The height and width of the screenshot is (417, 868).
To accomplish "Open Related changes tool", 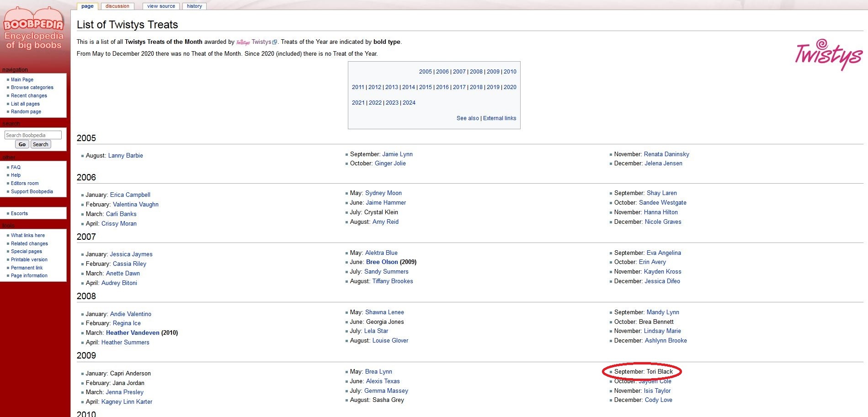I will click(29, 243).
